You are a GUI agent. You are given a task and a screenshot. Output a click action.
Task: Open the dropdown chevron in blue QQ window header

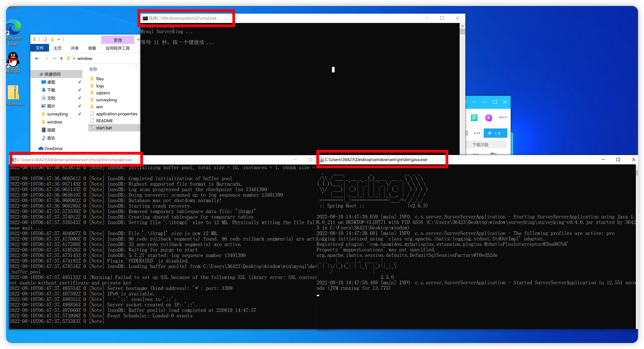(x=474, y=102)
